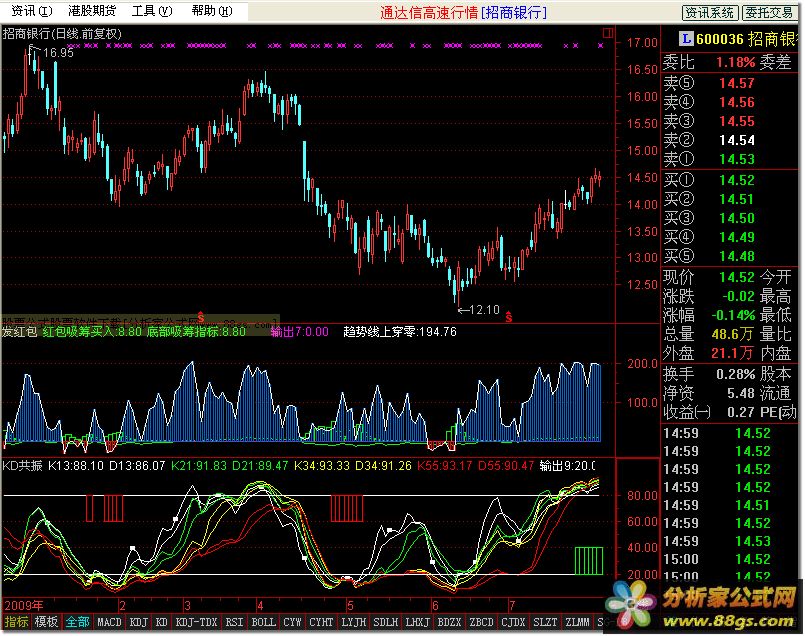Switch to the CYW indicator tab
Screen dimensions: 805x636
(x=293, y=622)
